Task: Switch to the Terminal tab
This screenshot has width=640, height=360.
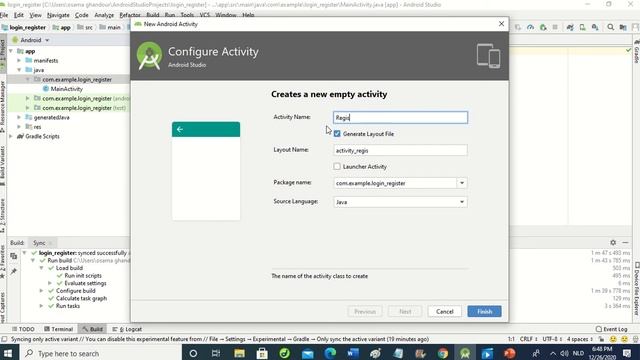Action: (x=58, y=329)
